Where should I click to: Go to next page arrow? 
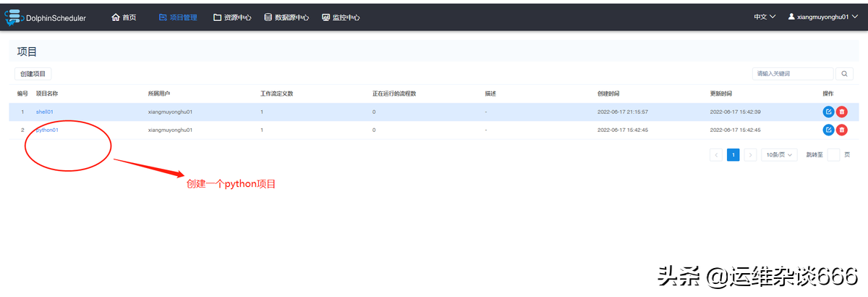pyautogui.click(x=750, y=155)
